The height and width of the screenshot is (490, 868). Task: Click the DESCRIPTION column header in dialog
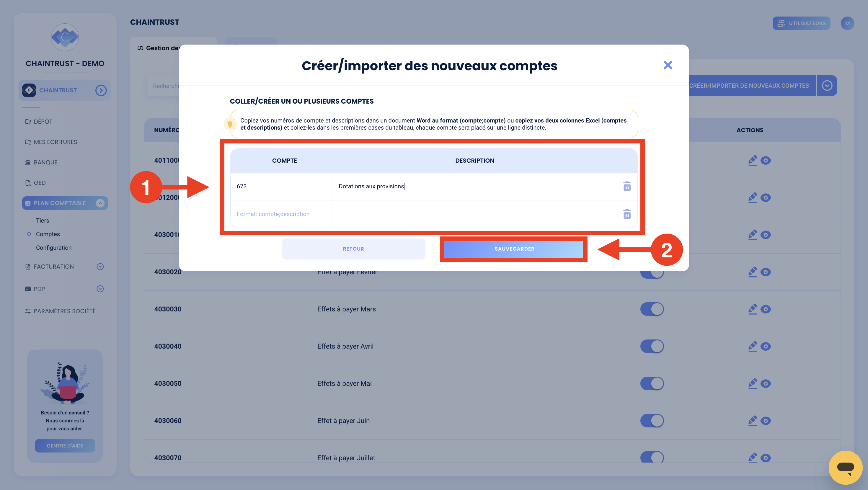coord(474,161)
